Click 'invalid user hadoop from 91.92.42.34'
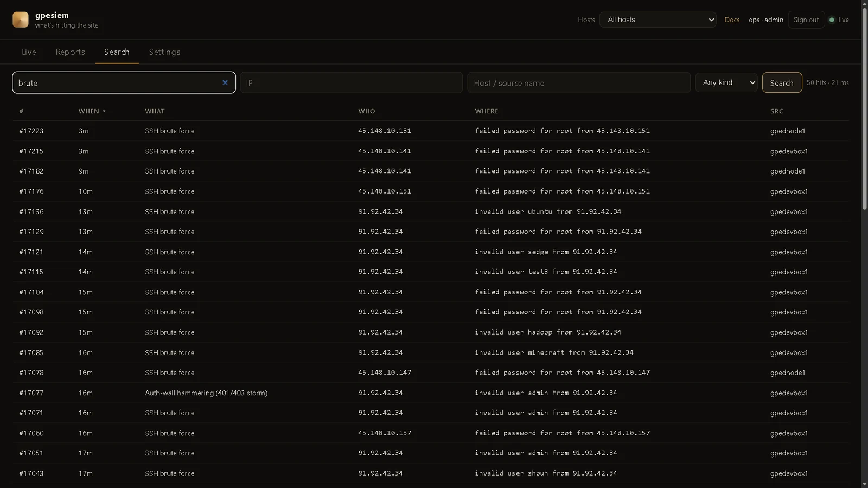Viewport: 868px width, 488px height. tap(548, 332)
